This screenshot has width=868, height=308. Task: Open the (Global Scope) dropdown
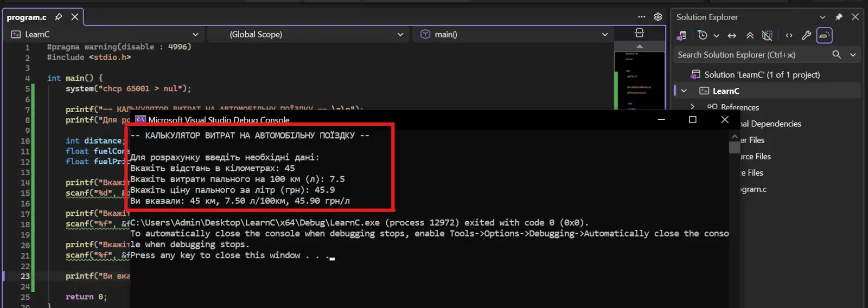[309, 34]
